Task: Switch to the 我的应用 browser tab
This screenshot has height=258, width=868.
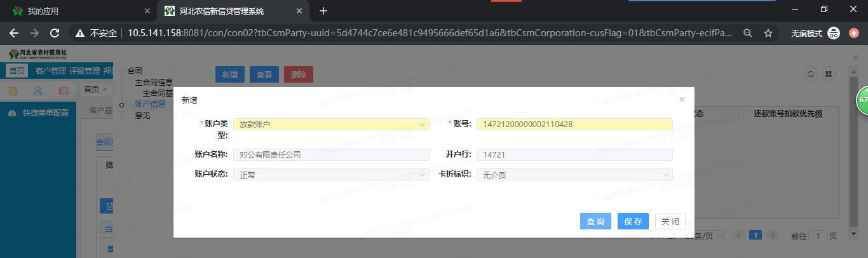Action: (76, 11)
